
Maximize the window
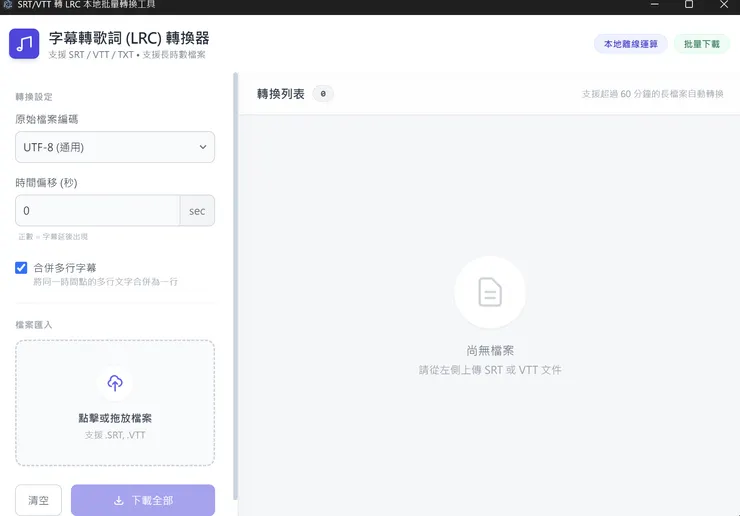point(689,5)
